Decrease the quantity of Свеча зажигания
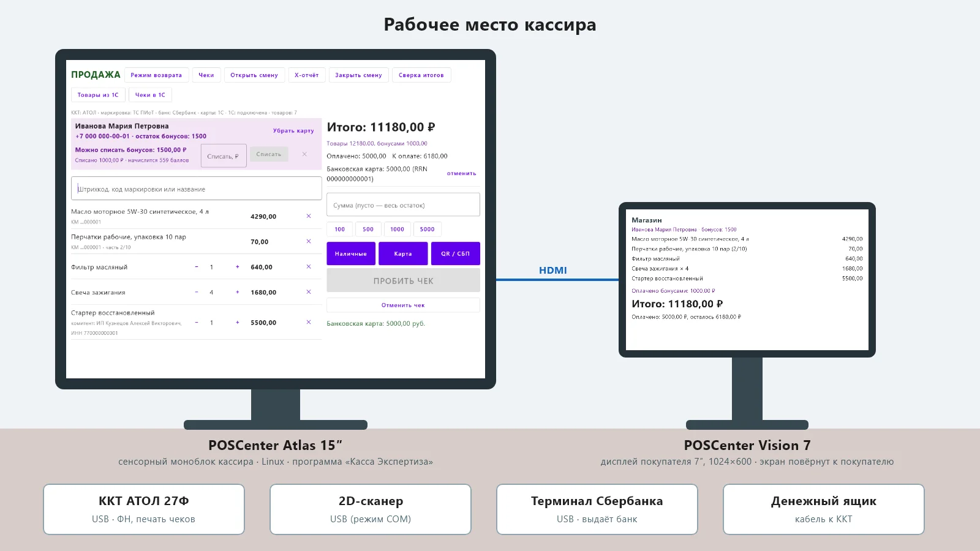This screenshot has height=551, width=980. pos(197,292)
